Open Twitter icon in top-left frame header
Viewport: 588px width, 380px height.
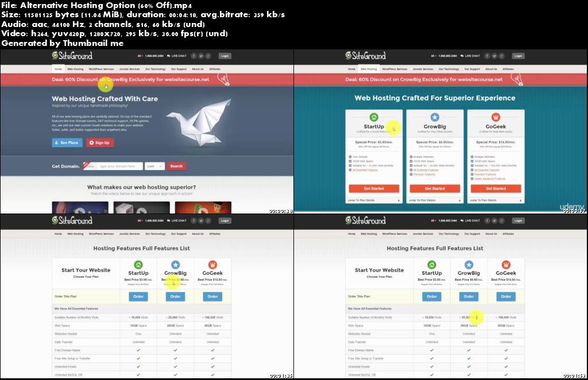tap(201, 56)
